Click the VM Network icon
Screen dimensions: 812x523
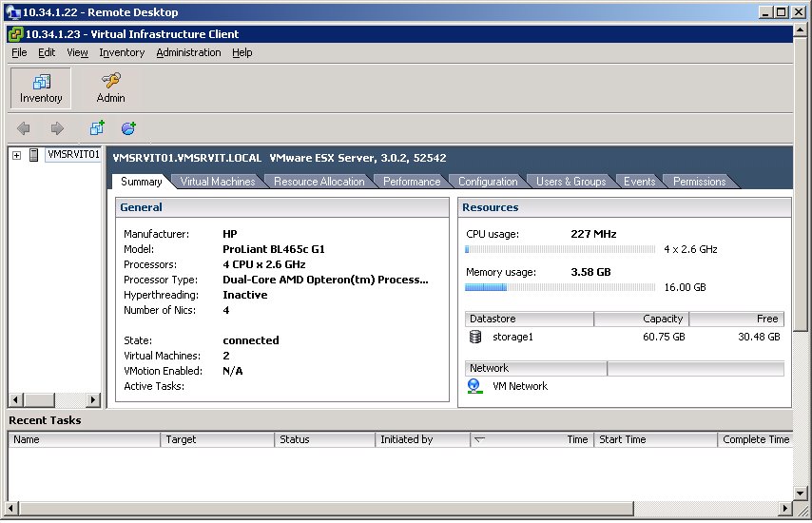click(x=474, y=386)
